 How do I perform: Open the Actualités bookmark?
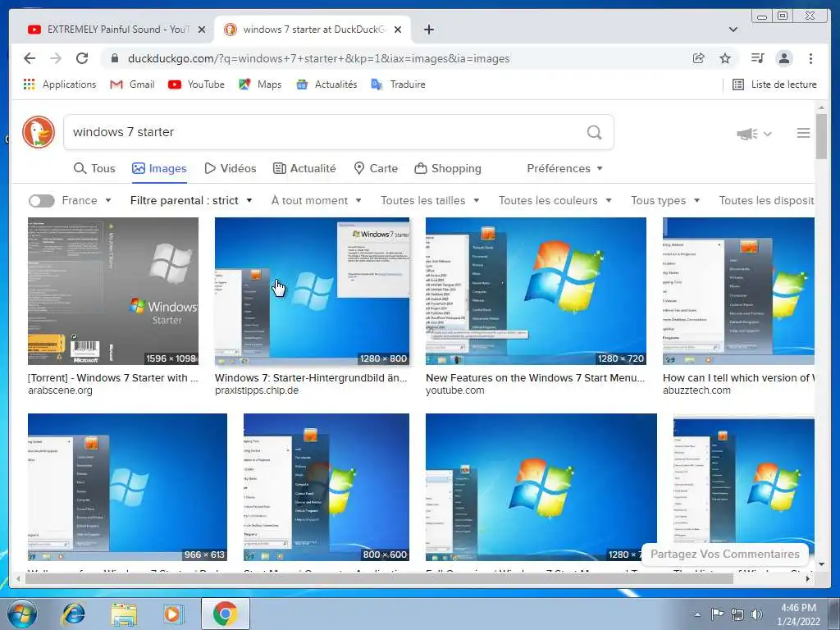(326, 84)
